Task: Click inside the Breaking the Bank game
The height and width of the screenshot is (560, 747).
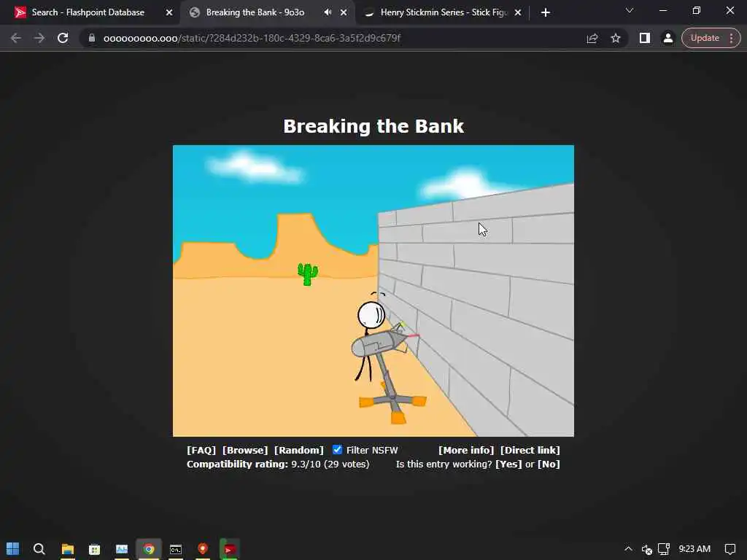Action: click(x=373, y=290)
